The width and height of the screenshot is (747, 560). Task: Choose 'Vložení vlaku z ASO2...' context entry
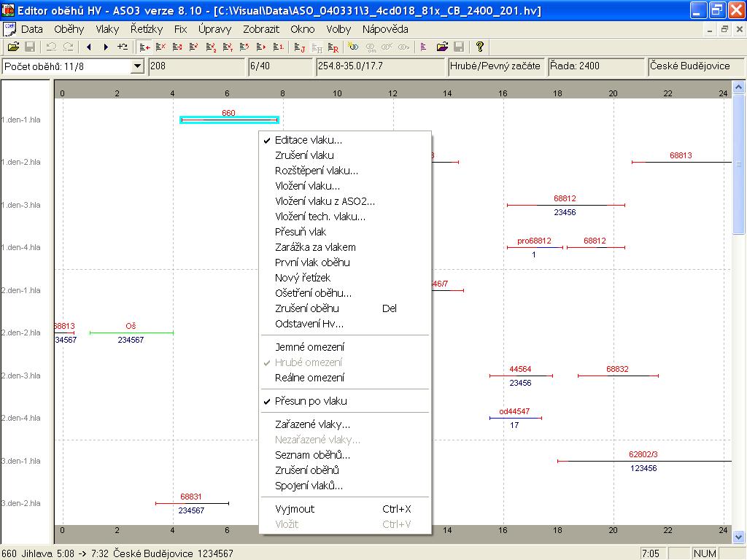pos(345,201)
